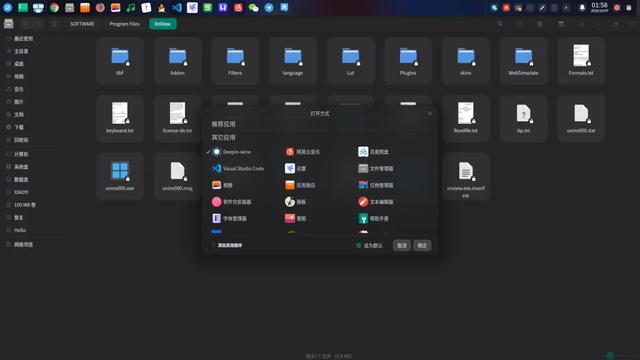640x360 pixels.
Task: Select the Plugins folder
Action: 408,61
